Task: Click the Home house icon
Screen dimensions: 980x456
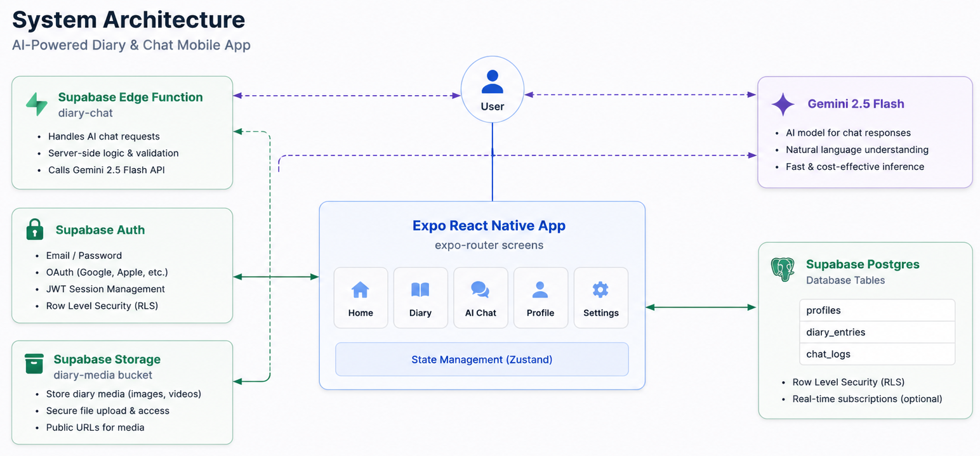Action: (360, 290)
